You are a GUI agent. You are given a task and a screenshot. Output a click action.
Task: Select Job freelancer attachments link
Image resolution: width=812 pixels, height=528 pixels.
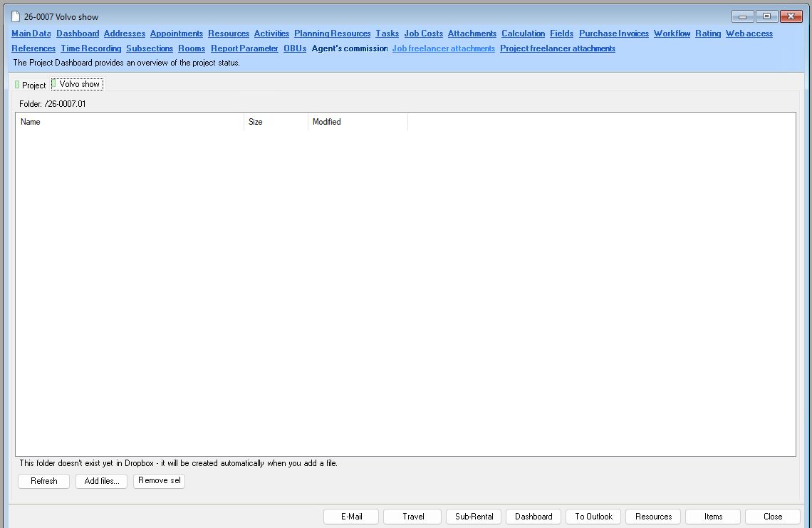pyautogui.click(x=443, y=48)
